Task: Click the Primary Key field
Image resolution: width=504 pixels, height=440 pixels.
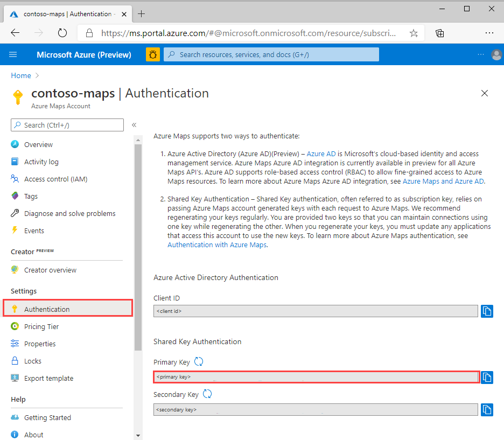Action: coord(317,377)
